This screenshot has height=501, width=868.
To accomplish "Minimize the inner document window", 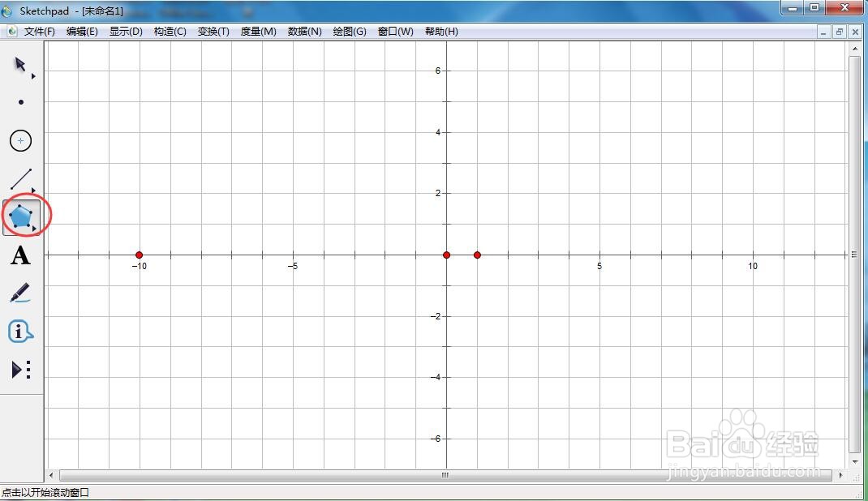I will [823, 32].
